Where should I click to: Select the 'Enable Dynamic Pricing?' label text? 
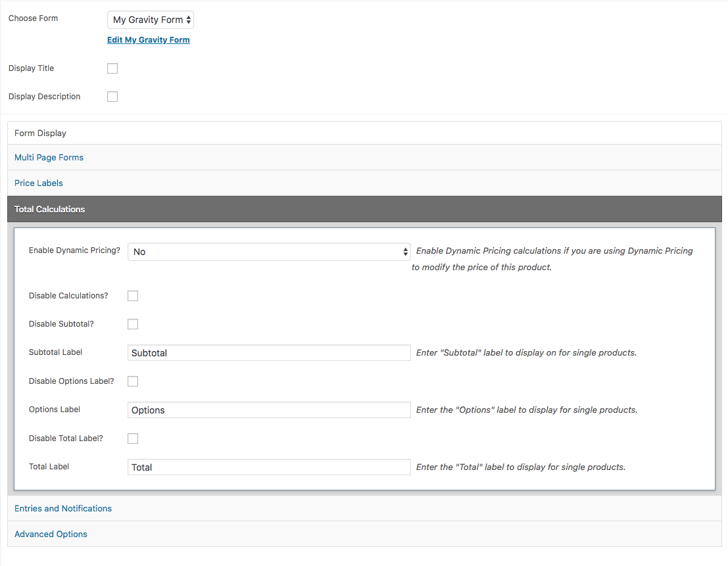pos(74,250)
